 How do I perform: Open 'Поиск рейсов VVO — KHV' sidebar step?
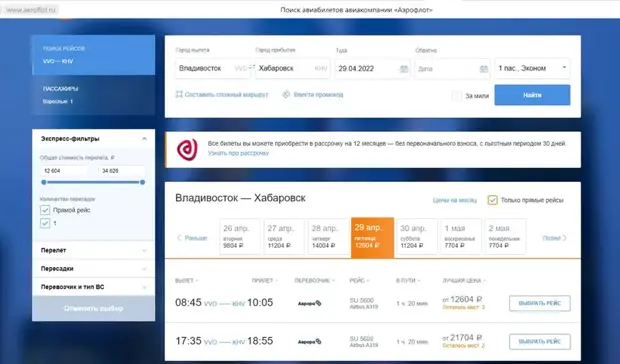pyautogui.click(x=93, y=55)
